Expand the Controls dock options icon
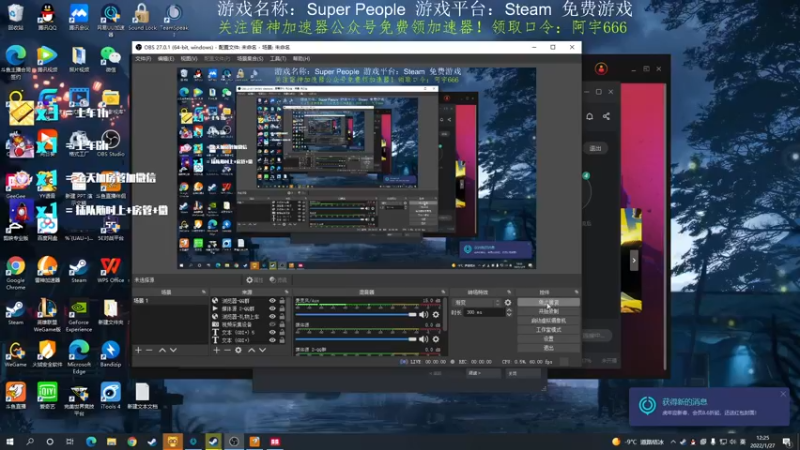 pos(577,292)
